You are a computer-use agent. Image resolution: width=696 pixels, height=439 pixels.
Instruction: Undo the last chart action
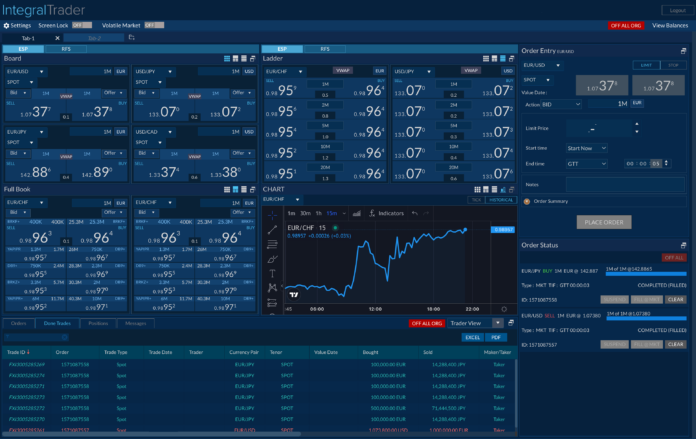pyautogui.click(x=415, y=214)
